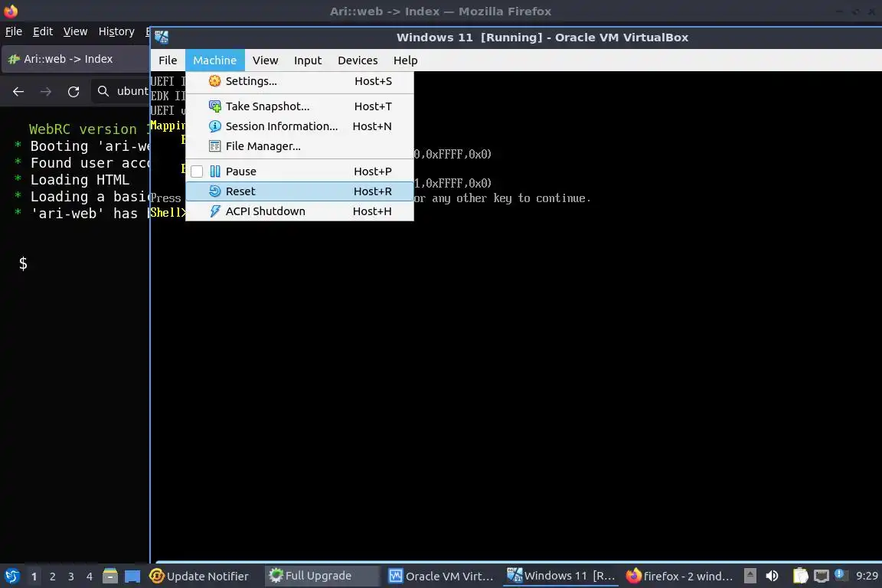
Task: Switch to Oracle VM VirtualBox manager taskbar entry
Action: coord(441,577)
